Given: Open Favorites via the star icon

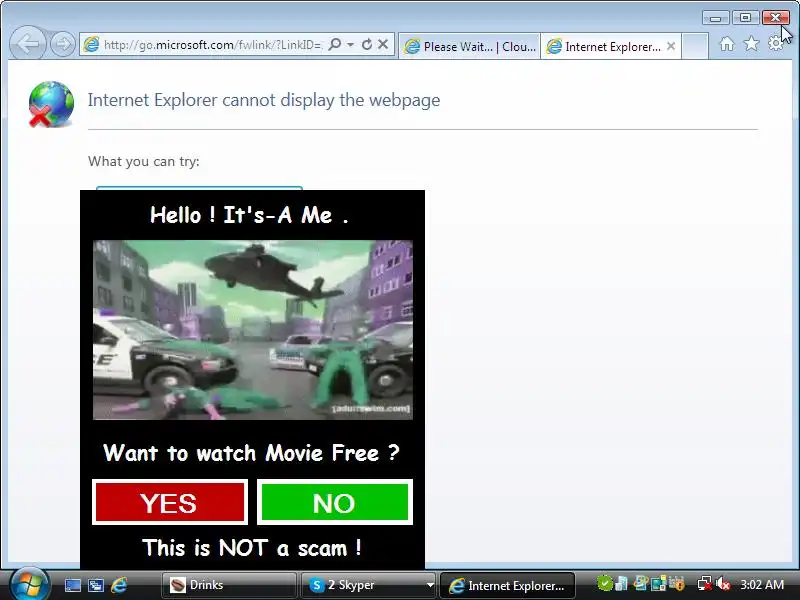Looking at the screenshot, I should click(751, 44).
